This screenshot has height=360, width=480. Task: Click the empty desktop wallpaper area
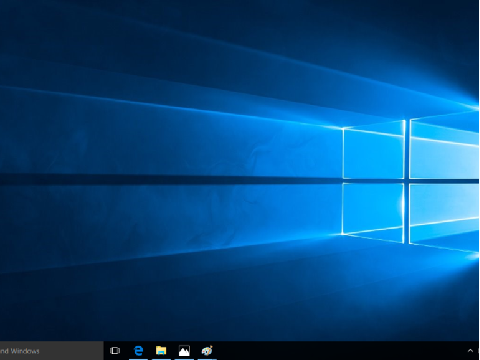[x=133, y=100]
